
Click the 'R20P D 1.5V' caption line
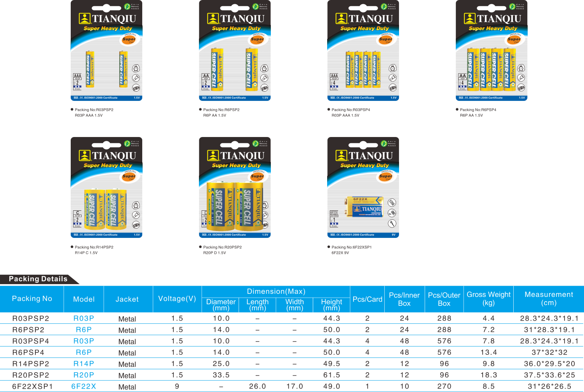[214, 253]
